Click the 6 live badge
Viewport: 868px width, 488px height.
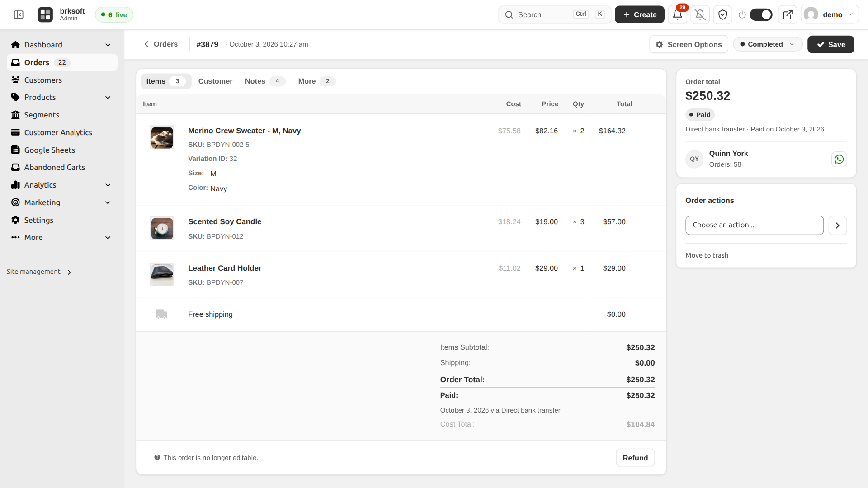pos(114,15)
